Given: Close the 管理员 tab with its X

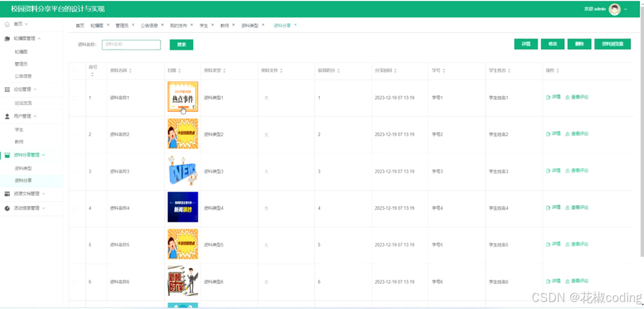Looking at the screenshot, I should click(x=133, y=25).
